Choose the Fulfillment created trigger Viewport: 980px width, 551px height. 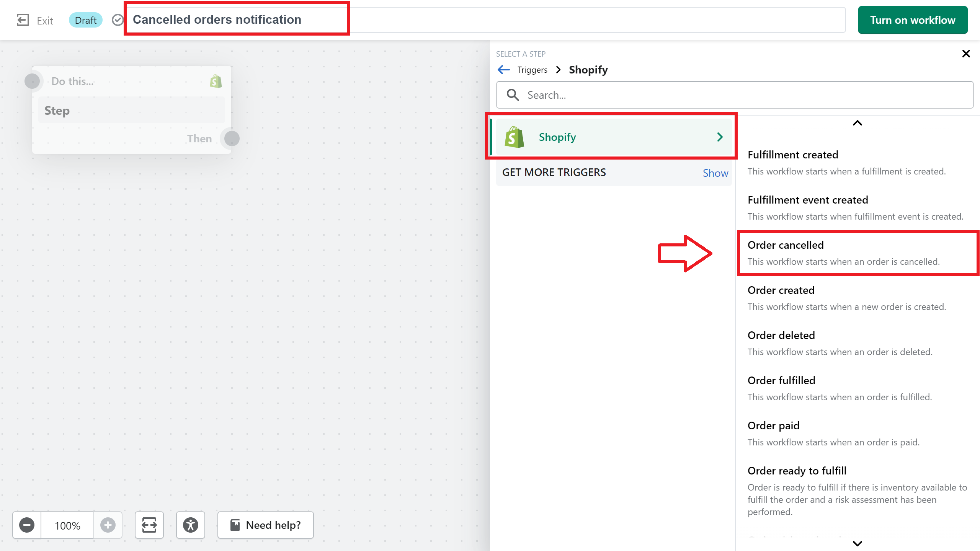[857, 163]
